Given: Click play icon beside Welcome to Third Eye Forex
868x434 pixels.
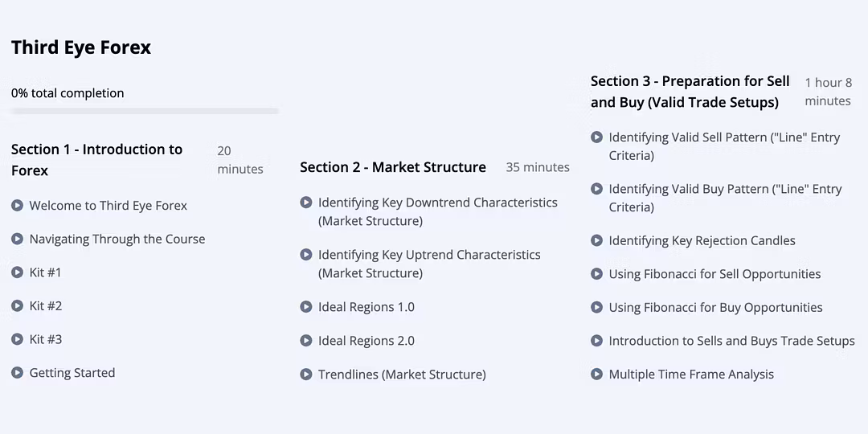Looking at the screenshot, I should pos(17,206).
